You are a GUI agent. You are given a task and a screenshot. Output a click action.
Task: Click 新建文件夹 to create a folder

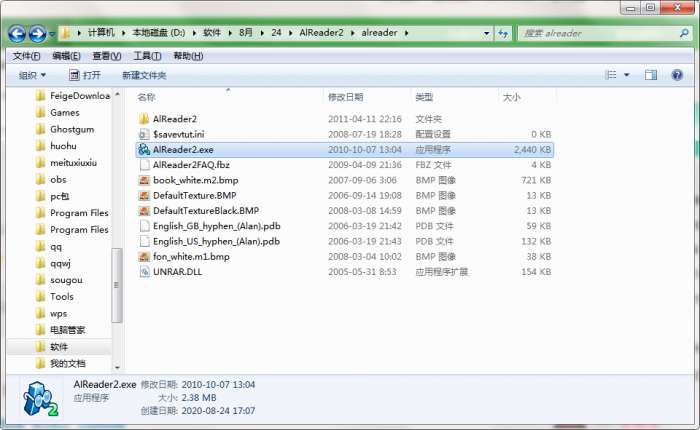[144, 75]
